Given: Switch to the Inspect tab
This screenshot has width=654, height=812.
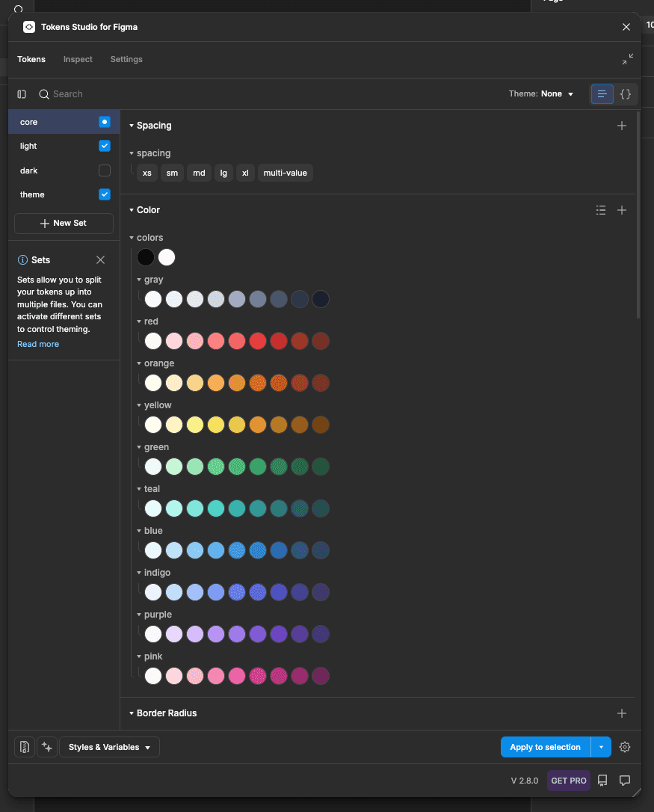Looking at the screenshot, I should pos(78,60).
